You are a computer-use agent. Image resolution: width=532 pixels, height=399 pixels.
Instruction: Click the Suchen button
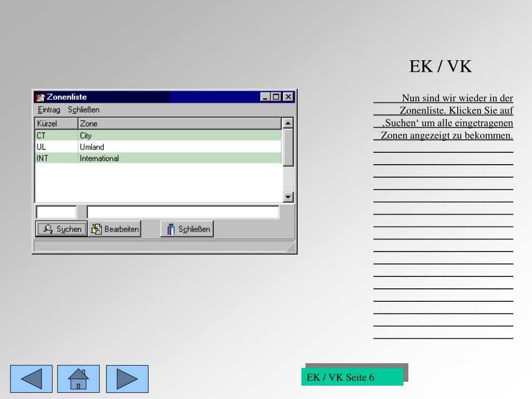pyautogui.click(x=61, y=229)
